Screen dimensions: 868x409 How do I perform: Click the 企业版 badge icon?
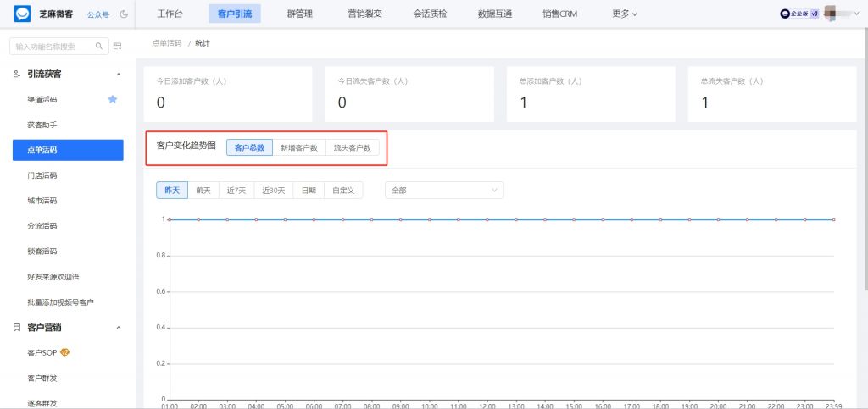point(799,14)
